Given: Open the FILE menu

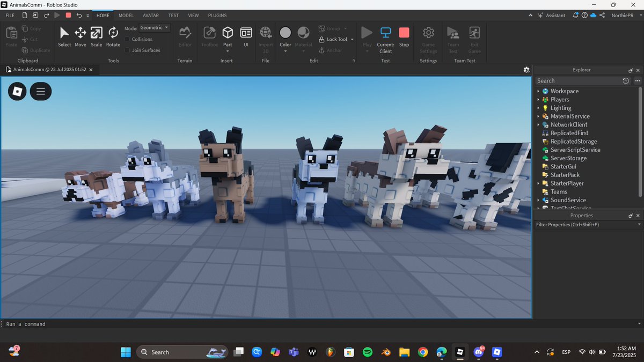Looking at the screenshot, I should 10,16.
